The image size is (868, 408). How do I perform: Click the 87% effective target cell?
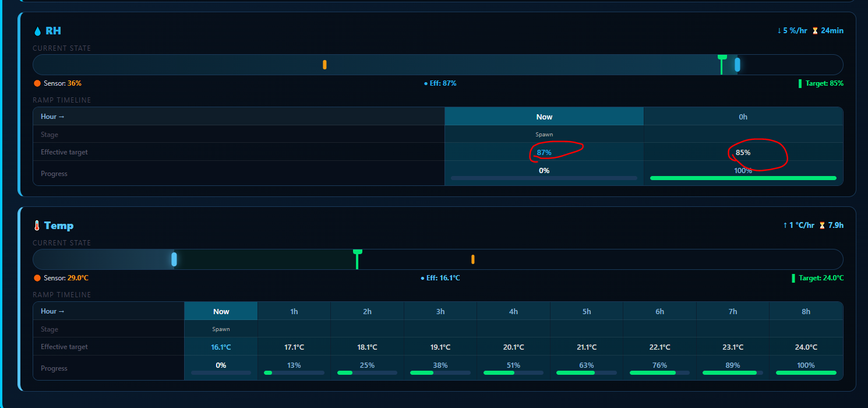(544, 152)
